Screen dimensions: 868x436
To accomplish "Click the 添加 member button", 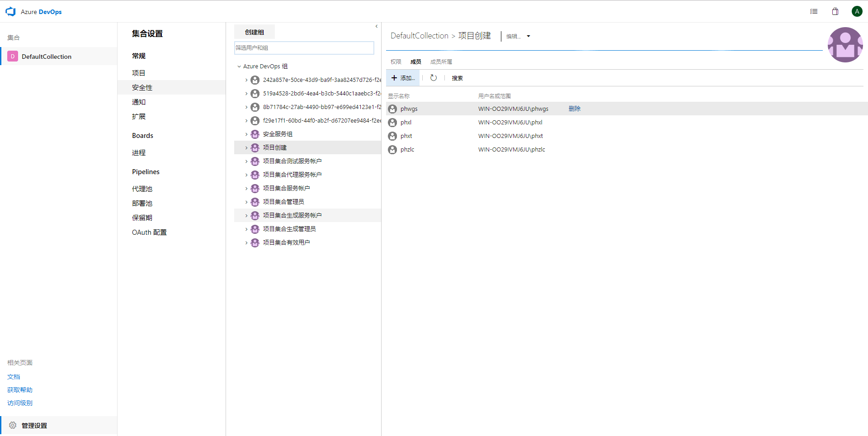I will point(403,78).
